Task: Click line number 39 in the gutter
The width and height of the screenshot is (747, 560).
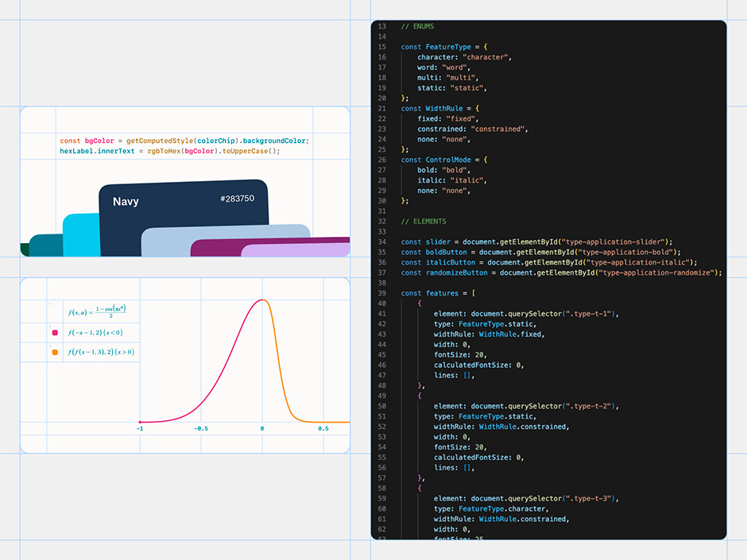Action: (x=382, y=293)
